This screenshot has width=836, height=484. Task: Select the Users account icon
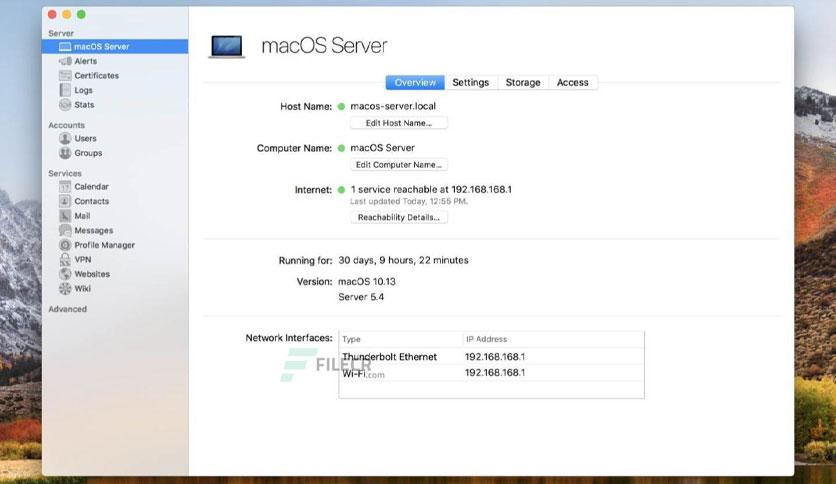click(x=65, y=138)
